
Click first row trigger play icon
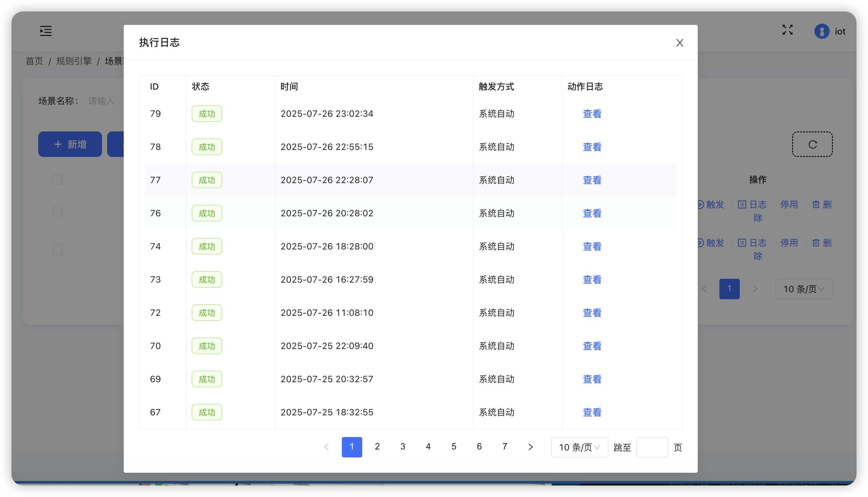tap(701, 204)
